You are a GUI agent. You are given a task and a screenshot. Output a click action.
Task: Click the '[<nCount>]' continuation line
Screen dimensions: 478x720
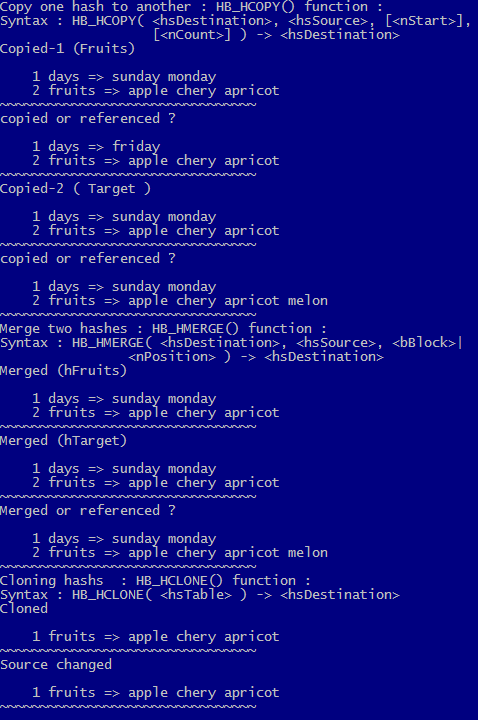(x=276, y=35)
